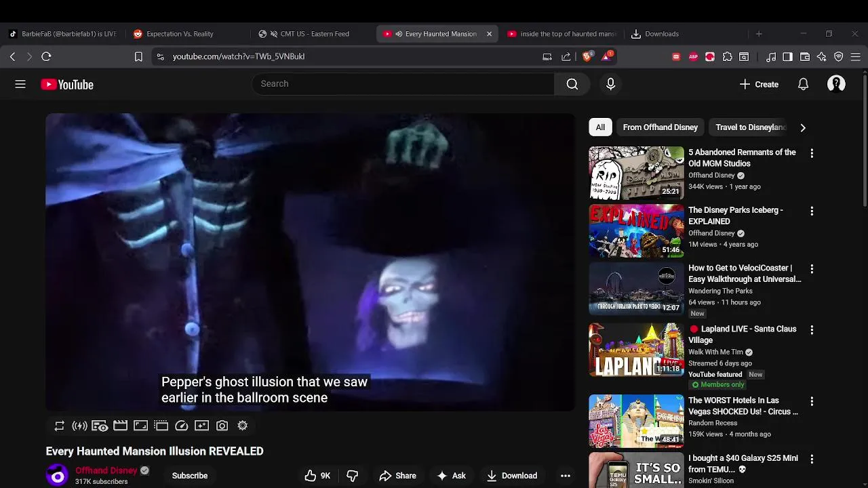
Task: Toggle the browser sidebar panel
Action: [787, 57]
